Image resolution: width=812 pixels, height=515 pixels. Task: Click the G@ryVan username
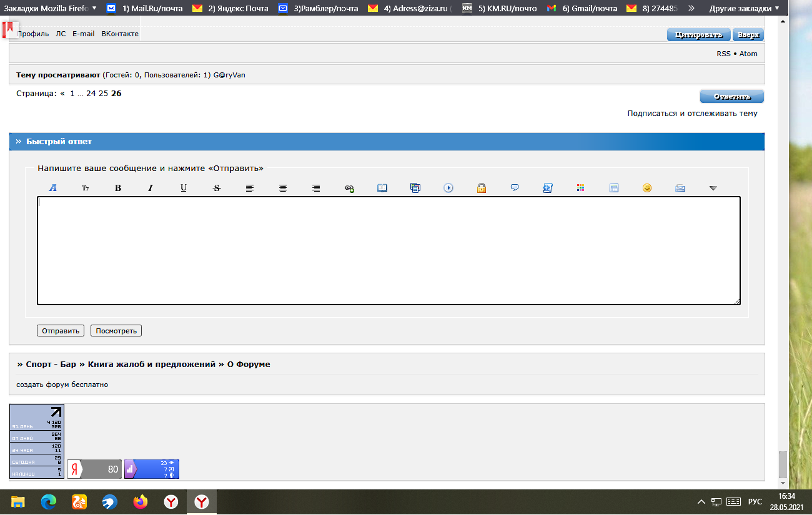coord(229,75)
